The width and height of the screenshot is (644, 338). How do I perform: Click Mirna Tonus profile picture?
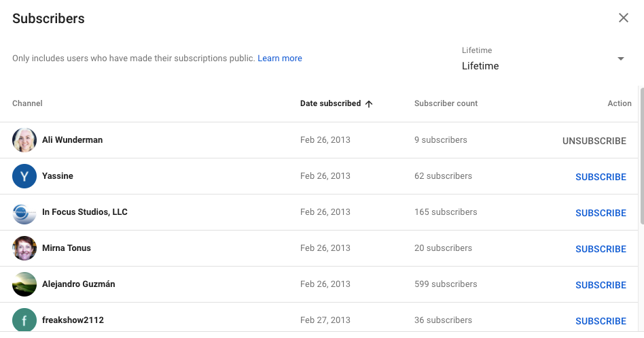(x=24, y=248)
